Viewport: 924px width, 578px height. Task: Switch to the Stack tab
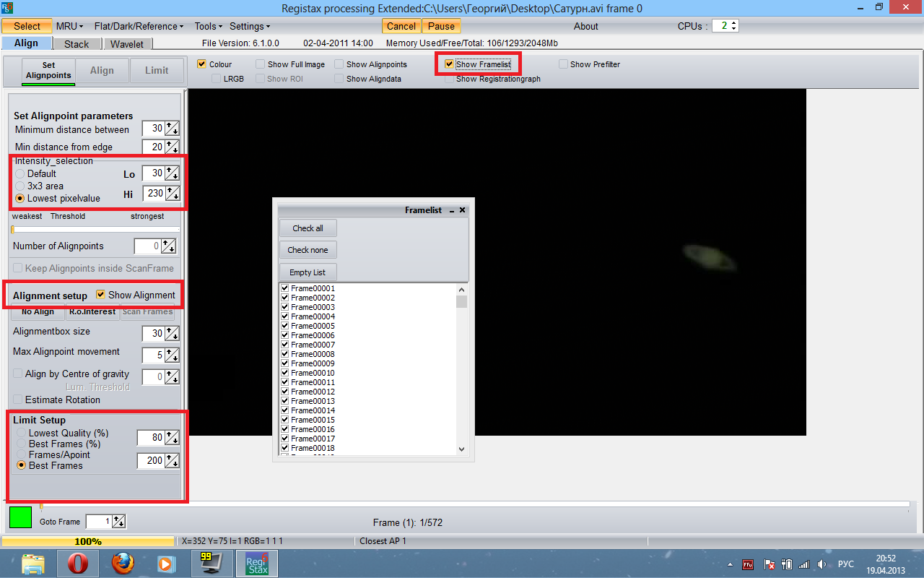point(77,44)
